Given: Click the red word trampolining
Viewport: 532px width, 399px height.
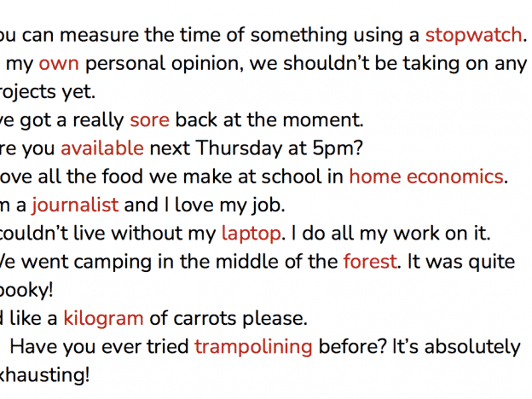Looking at the screenshot, I should point(253,347).
